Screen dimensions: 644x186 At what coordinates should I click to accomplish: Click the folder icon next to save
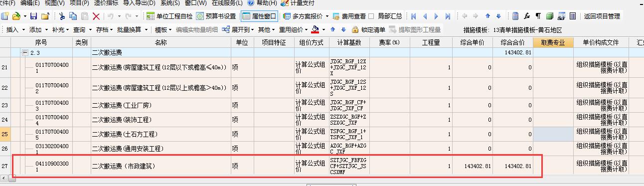[x=45, y=16]
